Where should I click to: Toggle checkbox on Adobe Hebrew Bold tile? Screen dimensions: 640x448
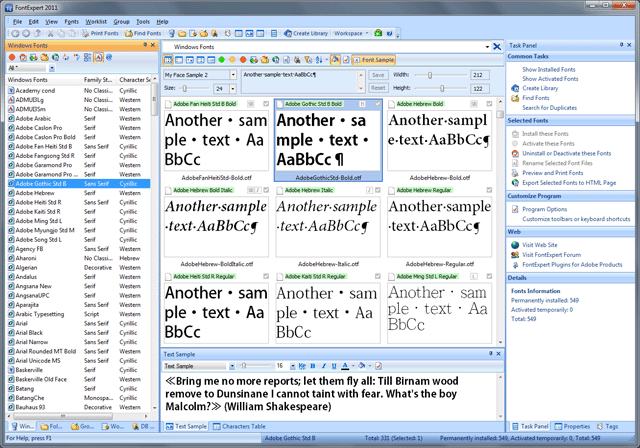(x=489, y=104)
